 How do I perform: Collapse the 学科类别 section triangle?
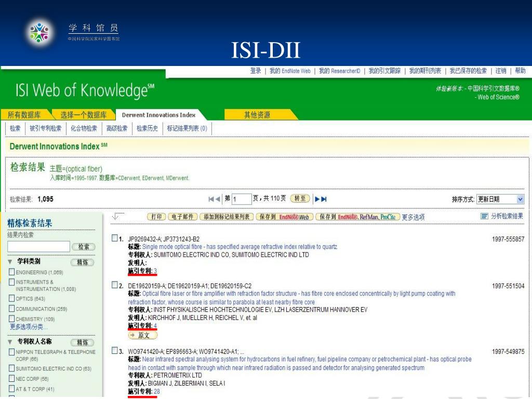click(10, 262)
